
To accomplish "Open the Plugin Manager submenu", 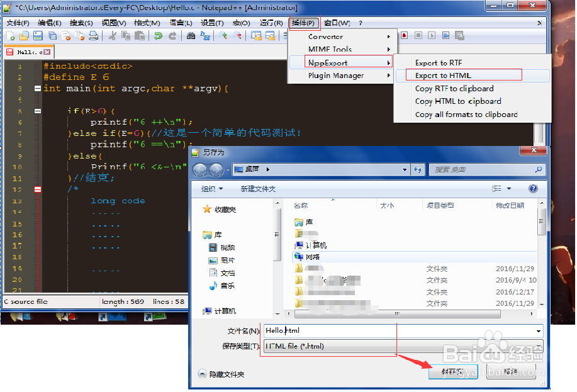I will (341, 76).
